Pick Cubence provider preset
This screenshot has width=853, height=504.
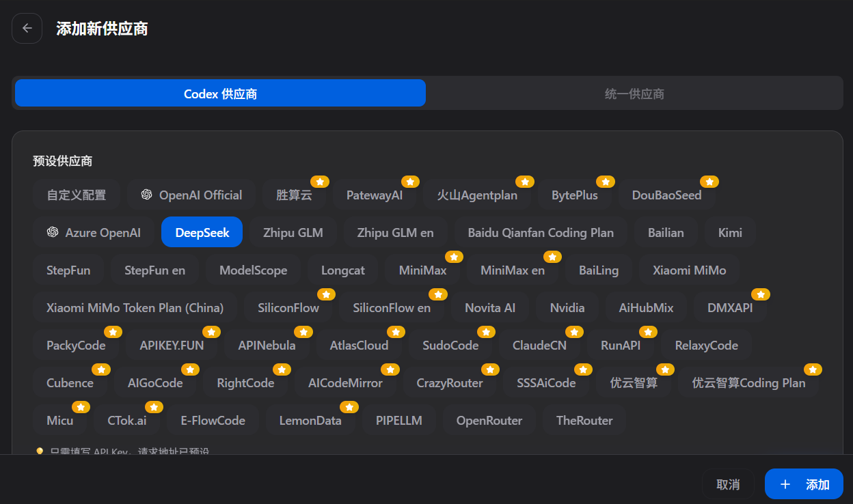point(70,382)
